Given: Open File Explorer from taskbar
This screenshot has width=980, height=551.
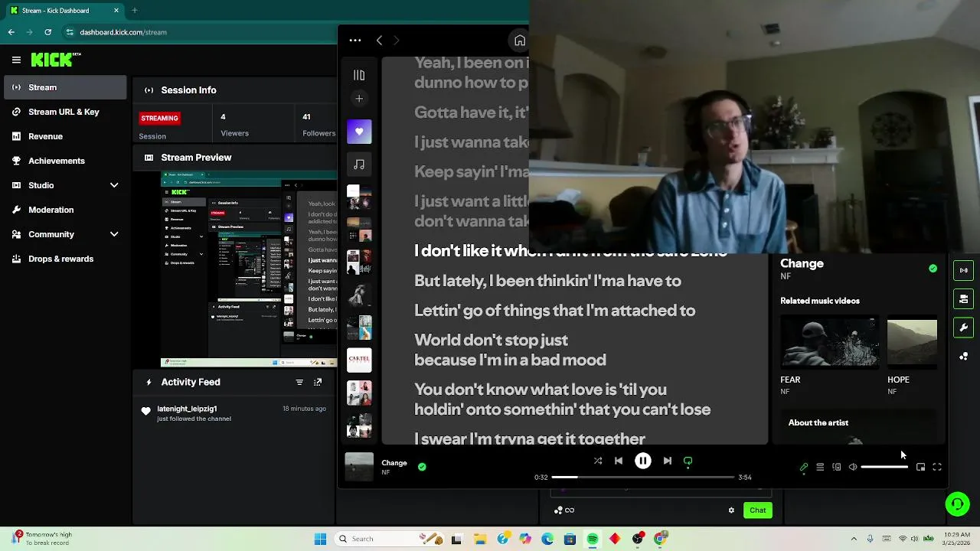Looking at the screenshot, I should pyautogui.click(x=480, y=539).
